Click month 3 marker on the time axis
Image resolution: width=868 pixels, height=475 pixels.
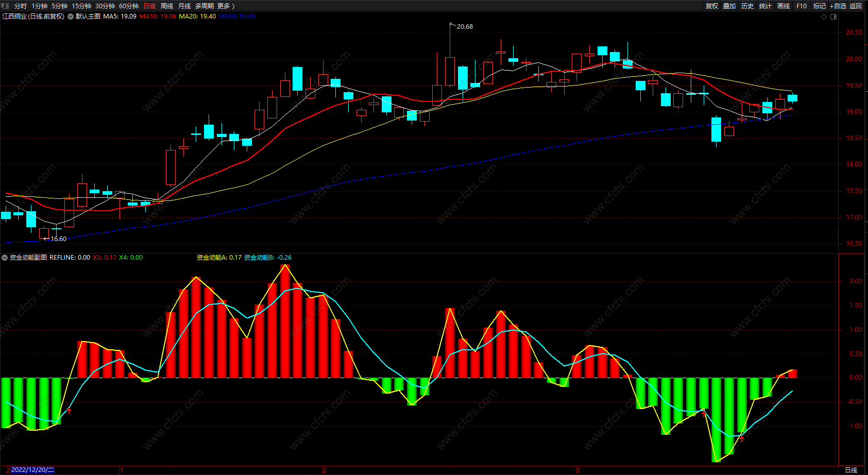pos(578,470)
